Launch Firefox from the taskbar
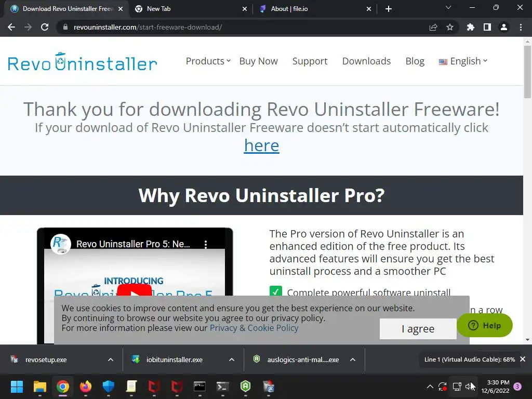 [x=86, y=387]
